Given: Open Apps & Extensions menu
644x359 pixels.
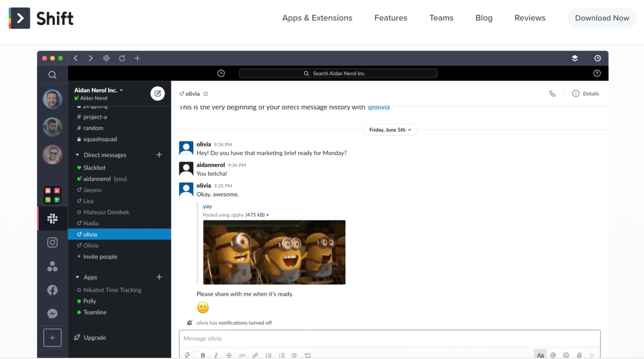Looking at the screenshot, I should [x=317, y=18].
